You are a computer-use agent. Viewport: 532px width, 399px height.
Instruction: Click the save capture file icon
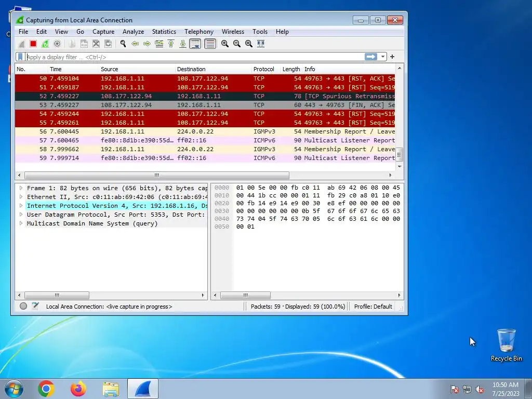coord(84,44)
